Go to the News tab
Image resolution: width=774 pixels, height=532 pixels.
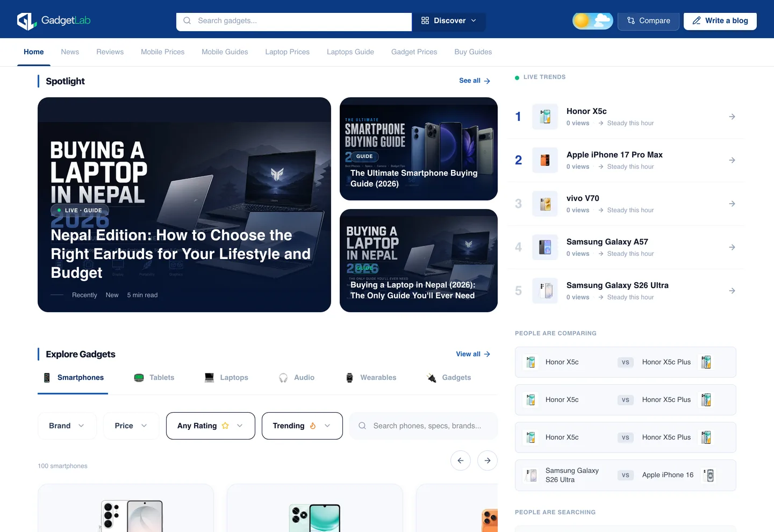tap(70, 52)
